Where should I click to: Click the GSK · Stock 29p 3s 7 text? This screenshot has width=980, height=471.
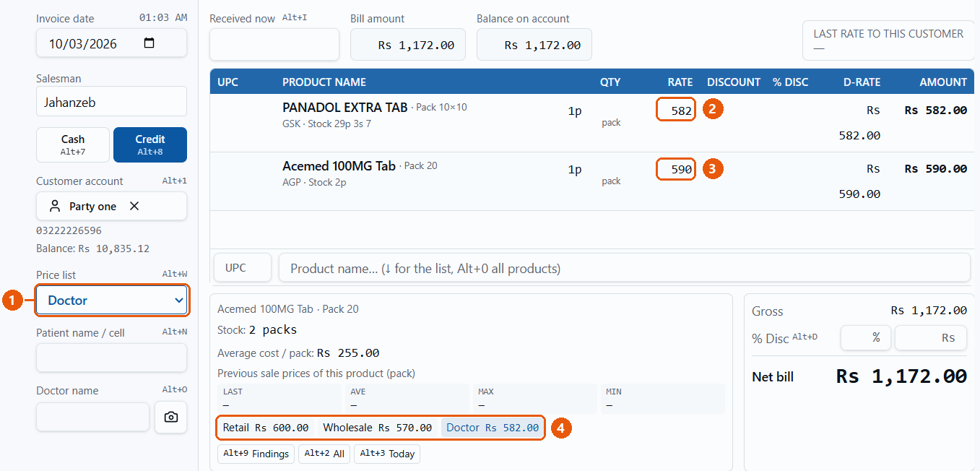click(326, 124)
